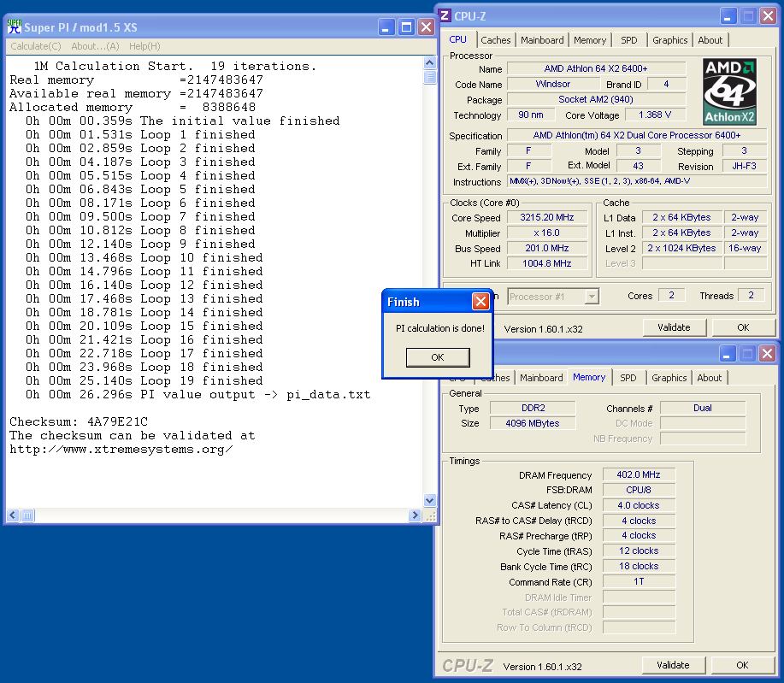Open the About...(A) menu in Super PI
Screen dimensions: 784x683
tap(95, 46)
